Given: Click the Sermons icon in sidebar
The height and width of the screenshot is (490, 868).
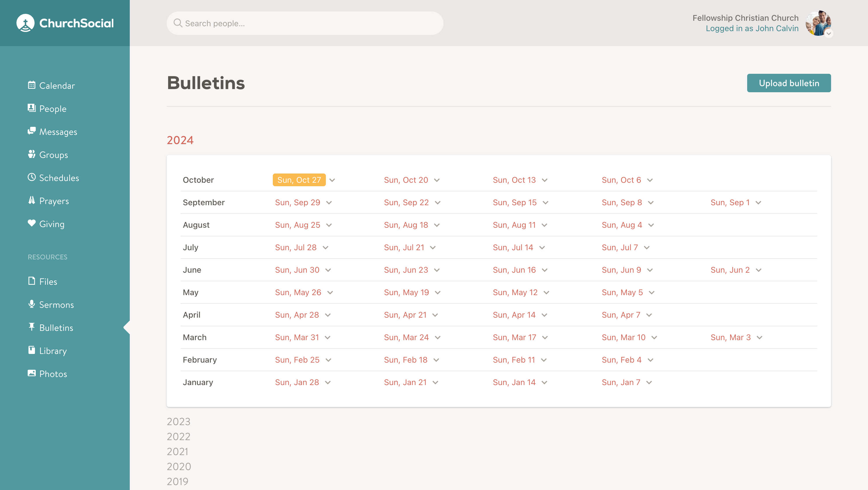Looking at the screenshot, I should [32, 305].
